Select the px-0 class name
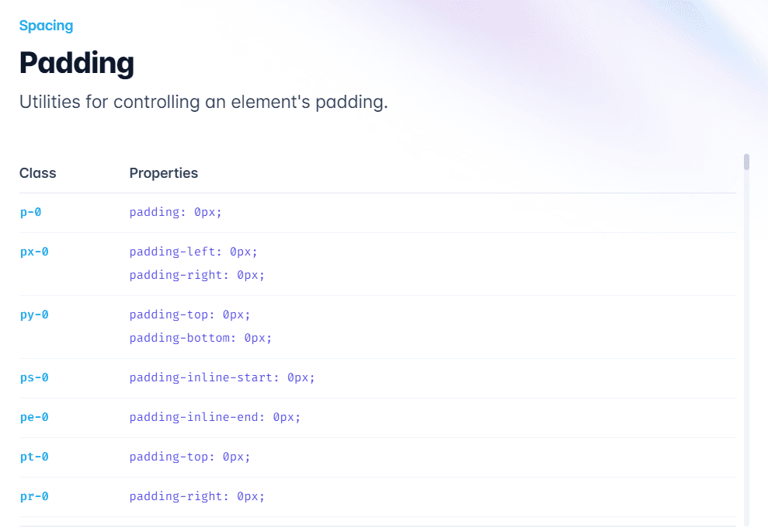This screenshot has width=768, height=532. 34,252
